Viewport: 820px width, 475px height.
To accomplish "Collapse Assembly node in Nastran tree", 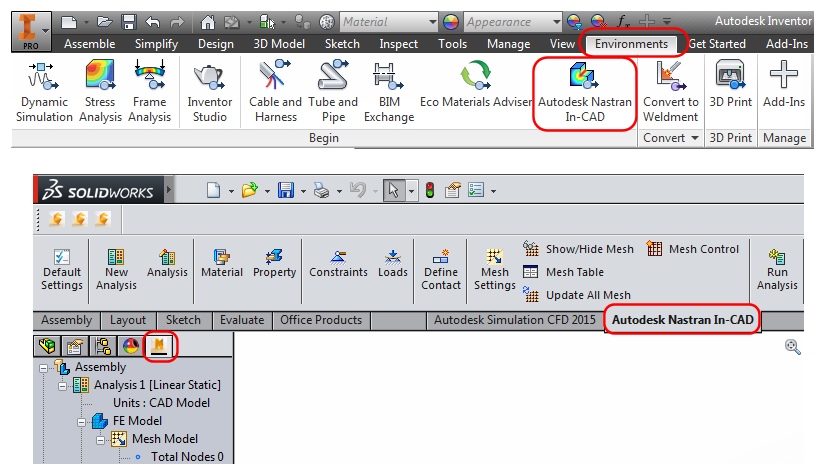I will [x=44, y=368].
